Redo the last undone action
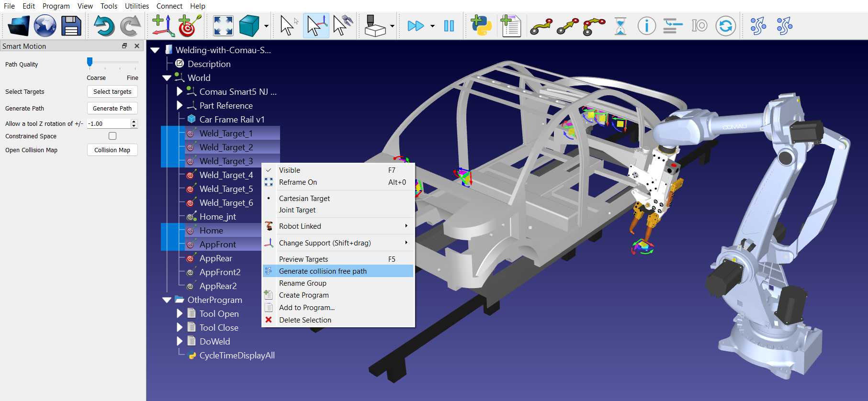Image resolution: width=868 pixels, height=401 pixels. (130, 26)
